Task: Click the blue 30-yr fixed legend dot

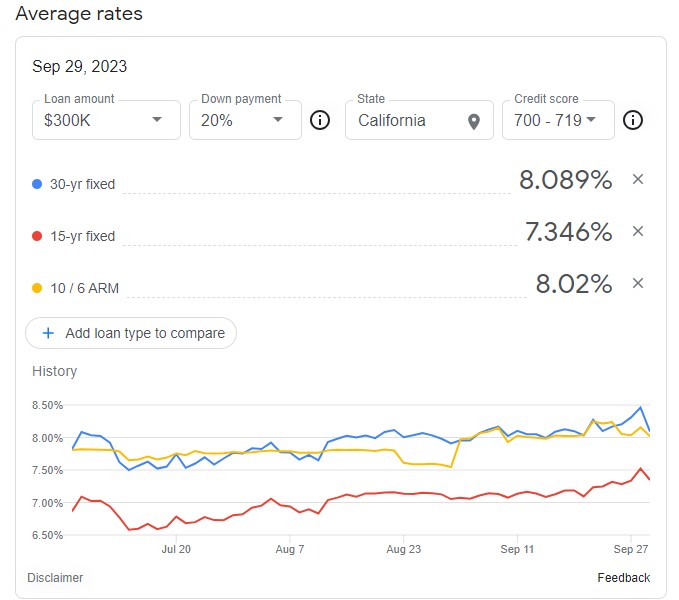Action: [37, 184]
